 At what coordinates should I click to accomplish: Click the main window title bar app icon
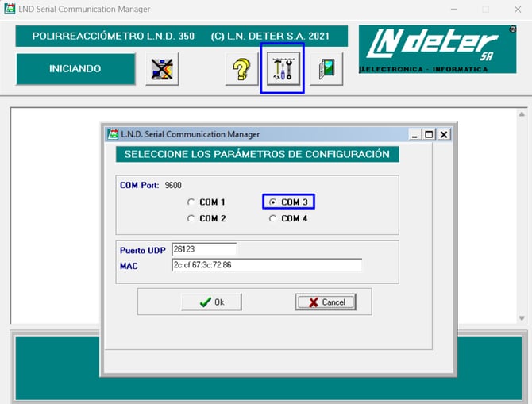tap(10, 10)
